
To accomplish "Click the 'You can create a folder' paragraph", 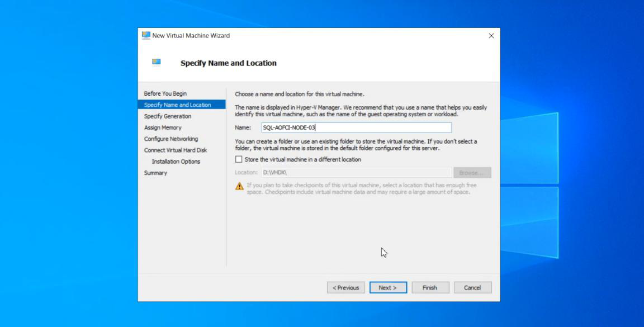I will click(356, 145).
